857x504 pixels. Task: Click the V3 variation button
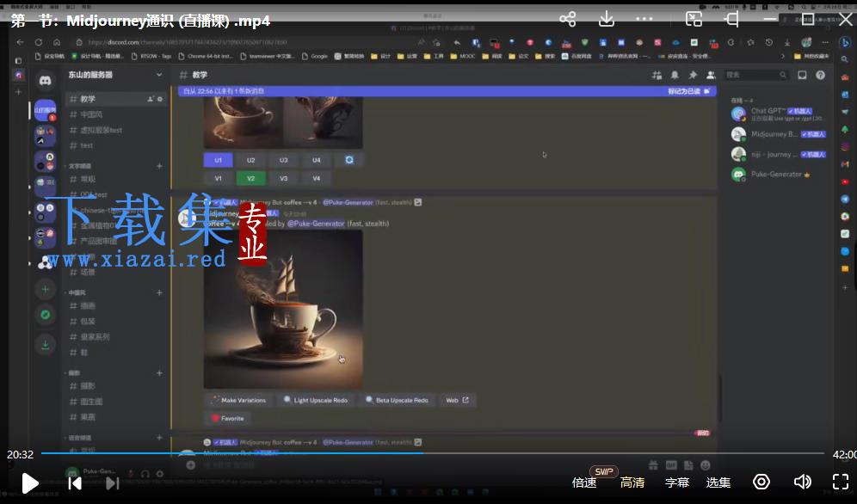point(284,179)
